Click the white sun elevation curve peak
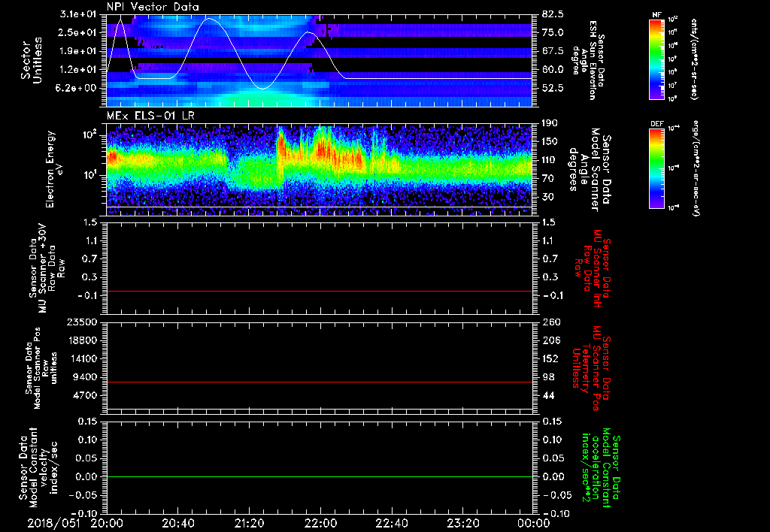 (210, 19)
